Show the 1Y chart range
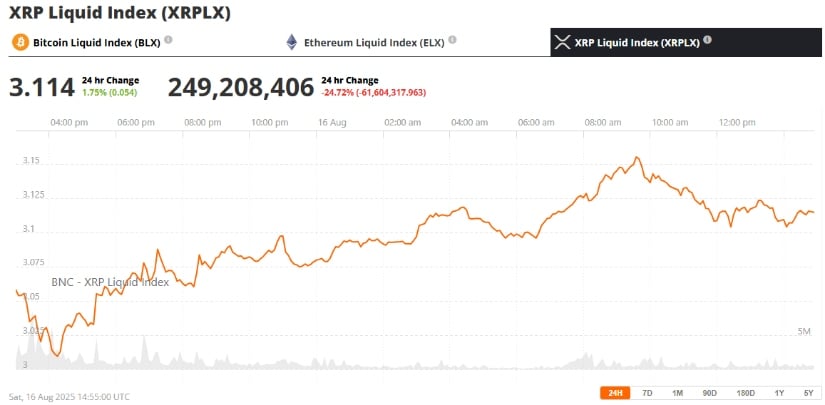This screenshot has height=405, width=825. (x=780, y=393)
